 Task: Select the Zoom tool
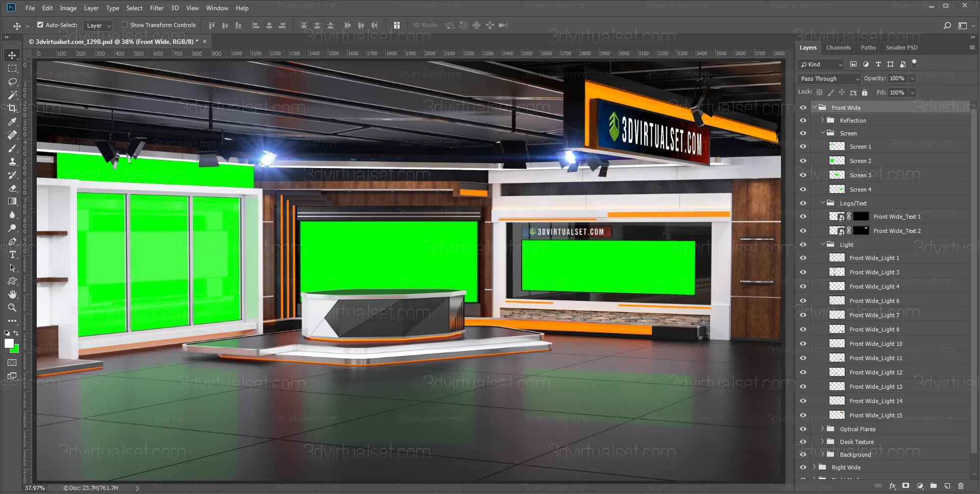[12, 308]
